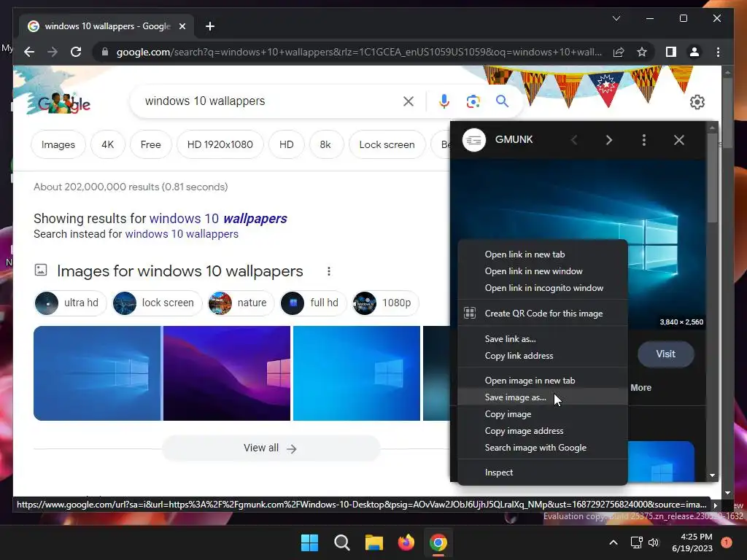Choose the 1080p image suggestion
This screenshot has width=747, height=560.
coord(385,303)
